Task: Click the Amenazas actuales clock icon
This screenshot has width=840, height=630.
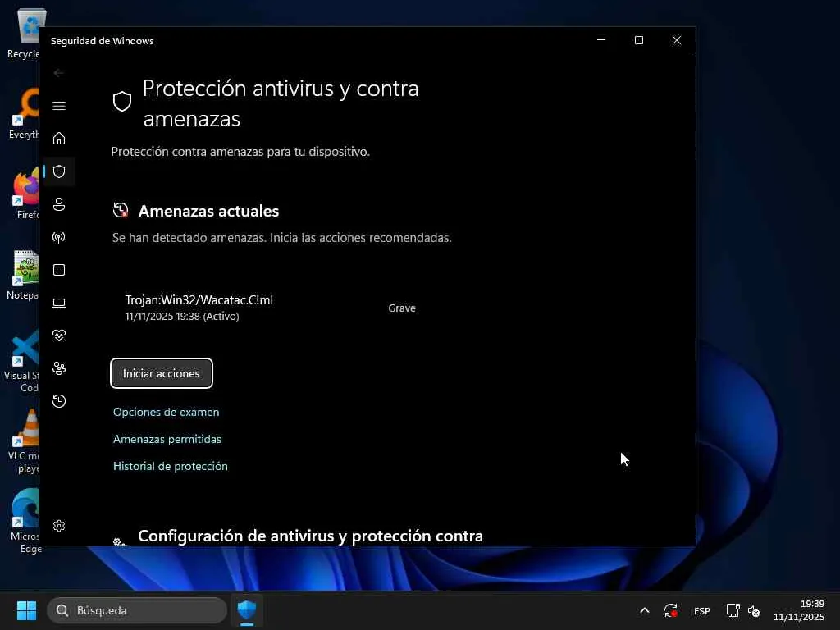Action: (121, 210)
